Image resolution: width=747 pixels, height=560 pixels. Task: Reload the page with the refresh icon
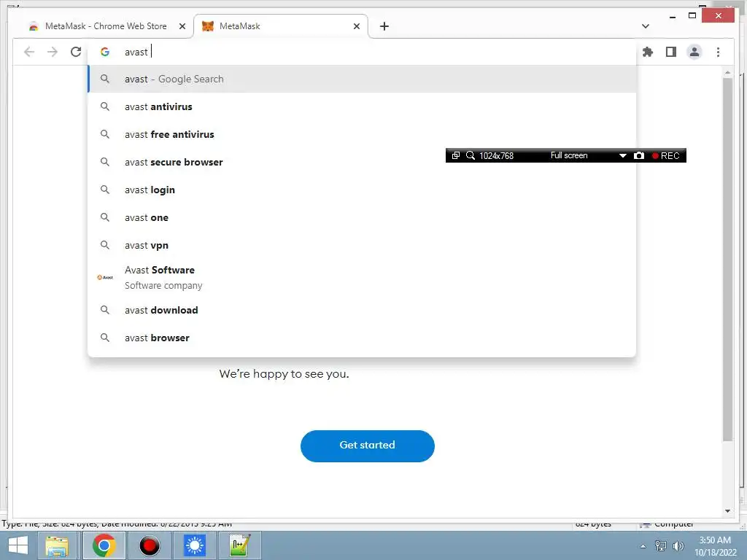(x=76, y=52)
